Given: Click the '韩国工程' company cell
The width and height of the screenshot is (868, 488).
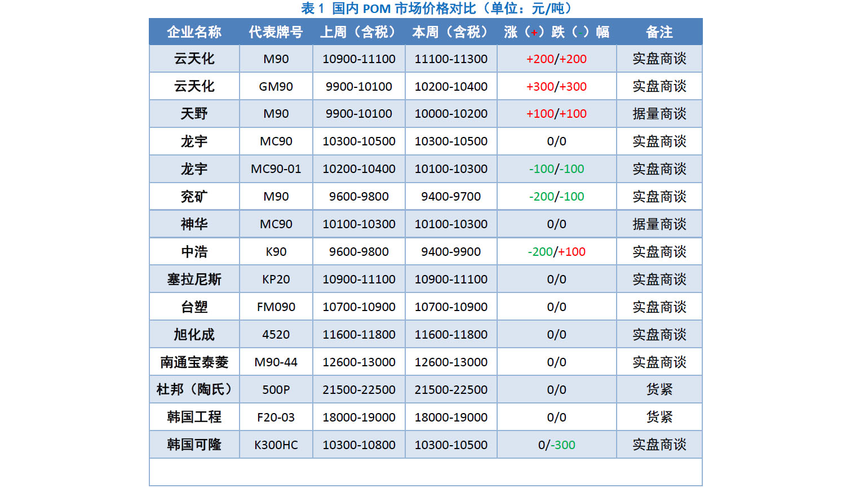Looking at the screenshot, I should click(x=194, y=418).
